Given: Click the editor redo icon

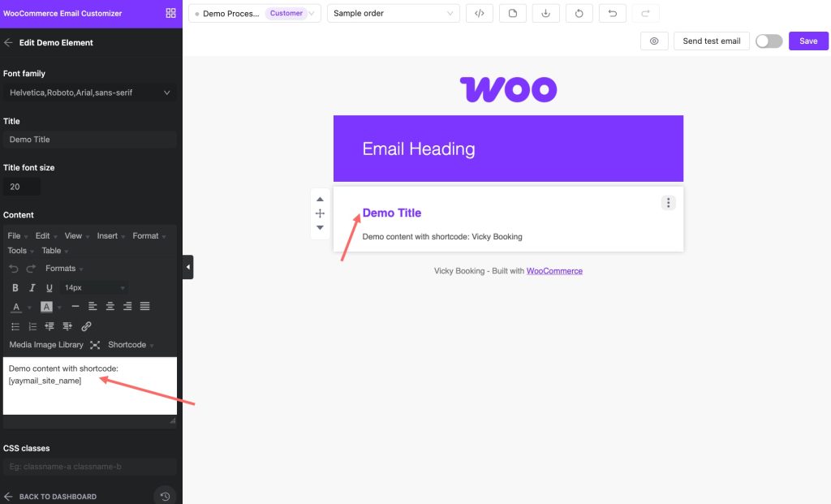Looking at the screenshot, I should point(32,269).
